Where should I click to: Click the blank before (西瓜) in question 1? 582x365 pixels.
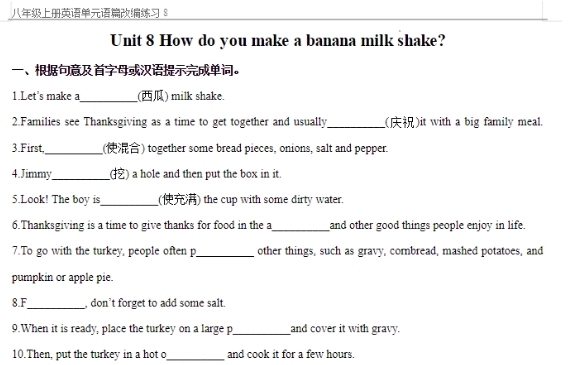pos(109,97)
